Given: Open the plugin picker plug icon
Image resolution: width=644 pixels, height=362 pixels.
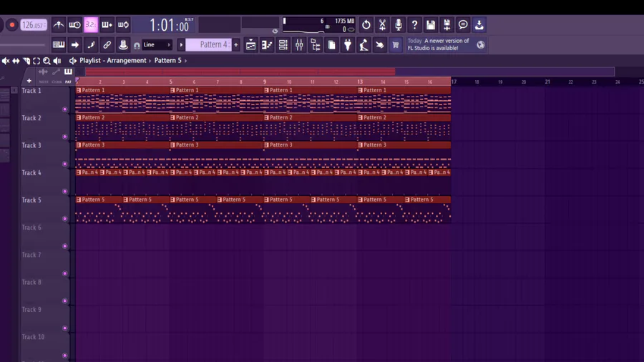Looking at the screenshot, I should point(348,45).
